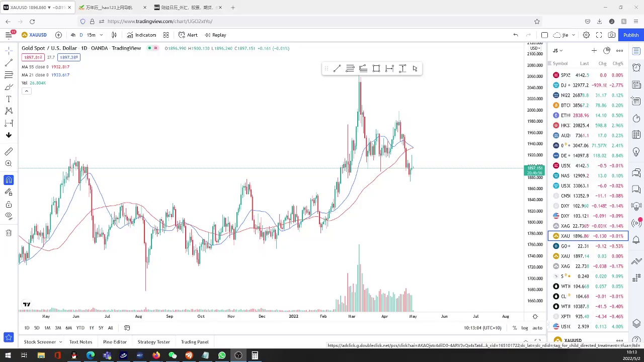Select the brush drawing tool
This screenshot has height=362, width=644.
[9, 87]
